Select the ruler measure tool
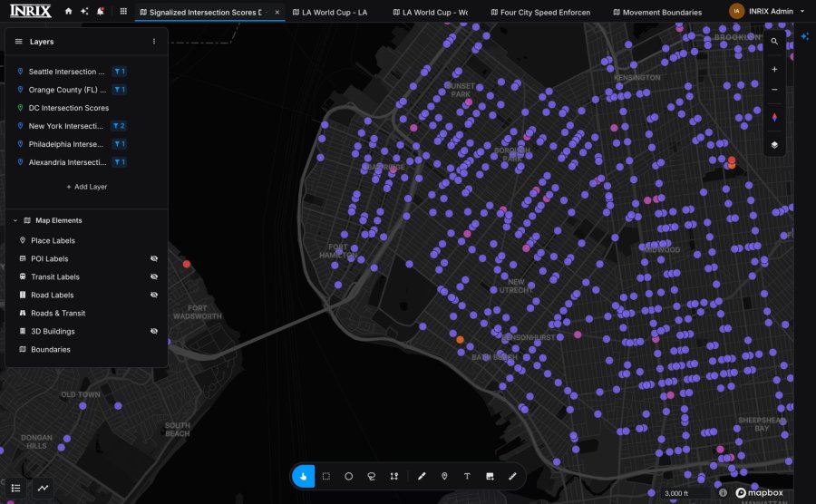Viewport: 816px width, 504px height. click(512, 476)
